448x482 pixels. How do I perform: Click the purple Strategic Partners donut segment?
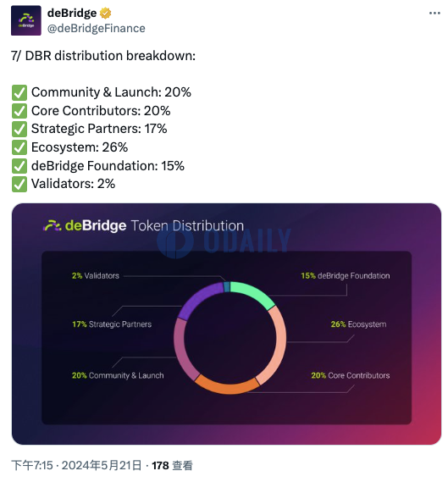198,300
